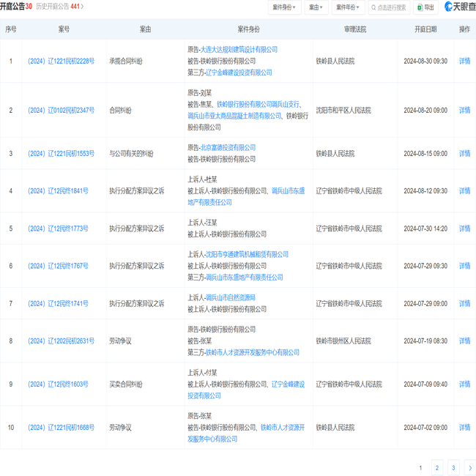Open case (2024)辽12民终1767号
This screenshot has height=476, width=476.
pyautogui.click(x=58, y=266)
